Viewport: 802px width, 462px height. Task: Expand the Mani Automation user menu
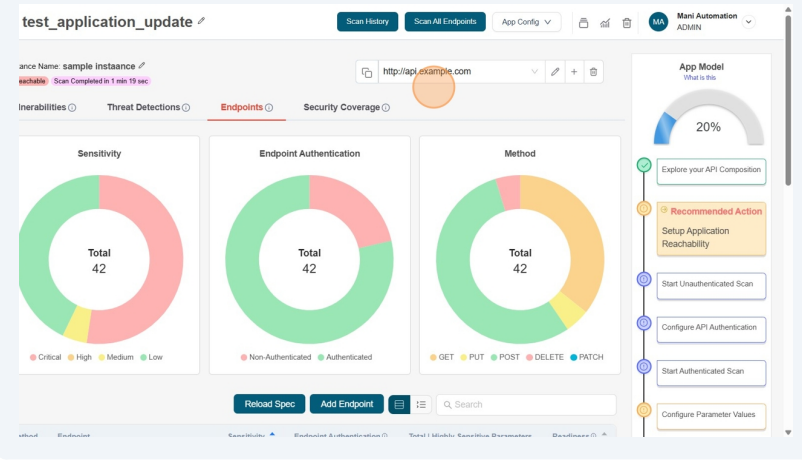point(749,22)
